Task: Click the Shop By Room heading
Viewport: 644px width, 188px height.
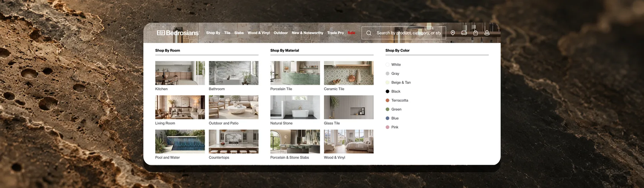Action: [168, 51]
